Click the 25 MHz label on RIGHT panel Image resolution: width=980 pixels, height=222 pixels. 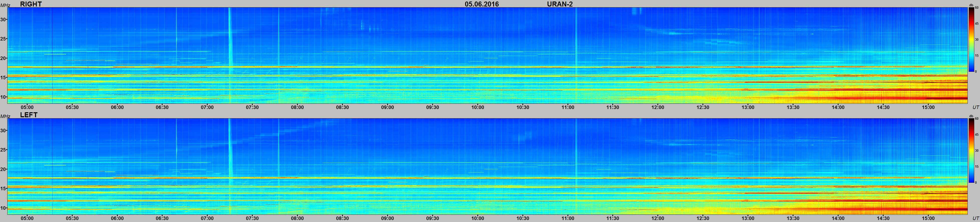pyautogui.click(x=4, y=39)
